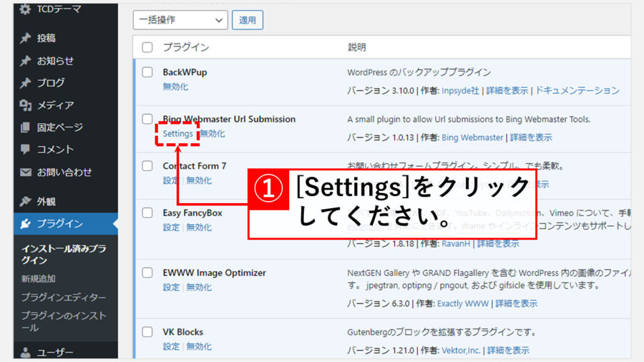Select プラグインのインストール submenu item
644x362 pixels.
pos(64,321)
